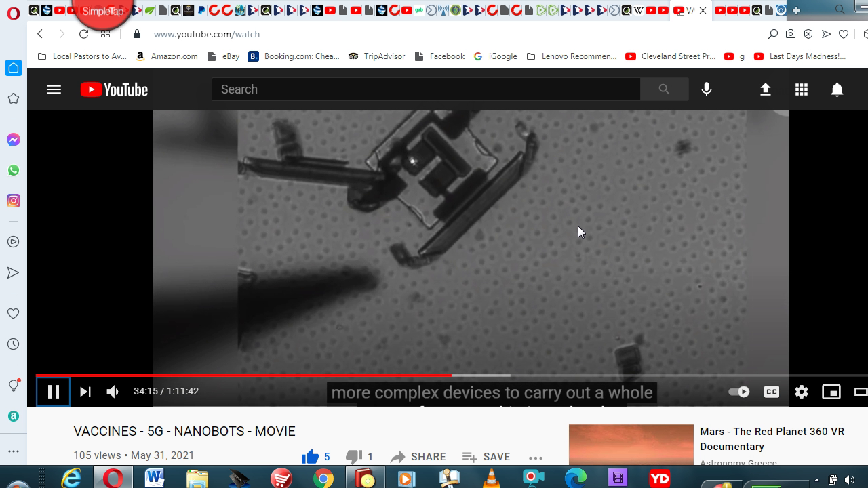Open the YouTube apps grid

[x=802, y=89]
